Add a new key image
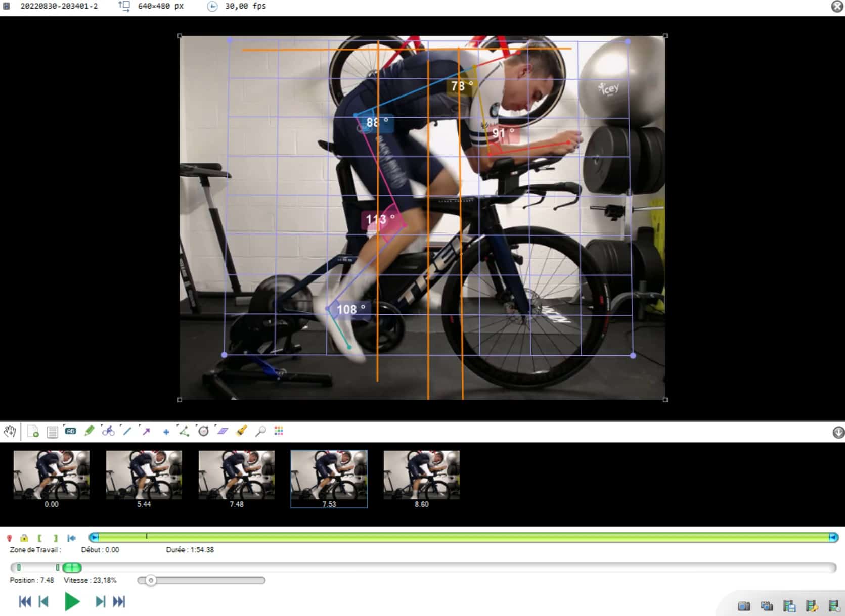The image size is (845, 616). coord(33,432)
